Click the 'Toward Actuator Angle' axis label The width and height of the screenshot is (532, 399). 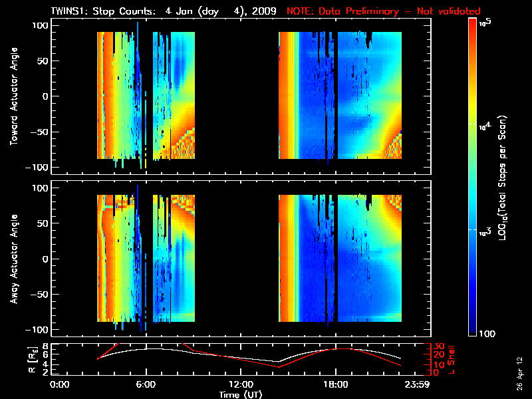tap(14, 96)
